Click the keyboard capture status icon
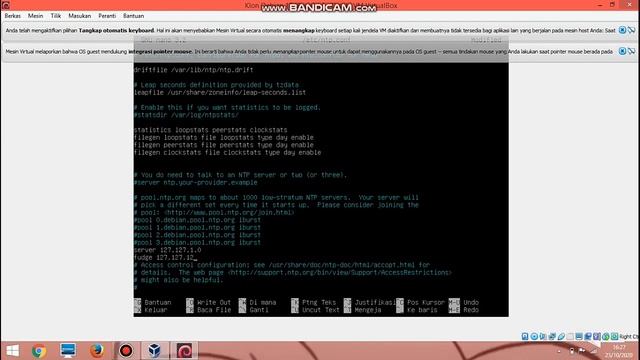Screen dimensions: 640x360 point(614,336)
